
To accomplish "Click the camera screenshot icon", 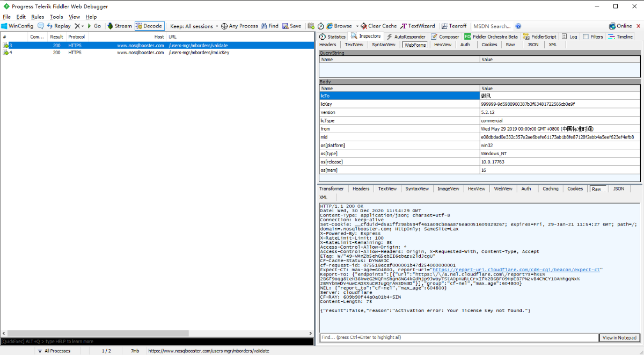I will pos(311,26).
